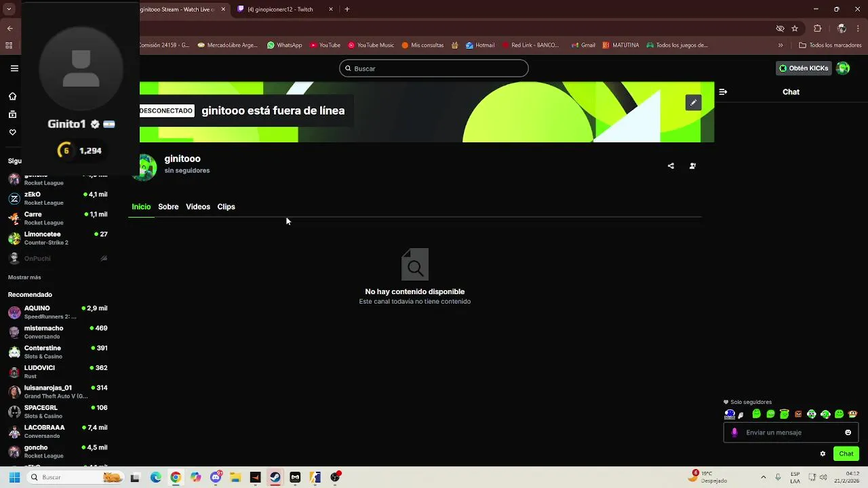868x488 pixels.
Task: Open the YouTube Music bookmark
Action: pos(371,45)
